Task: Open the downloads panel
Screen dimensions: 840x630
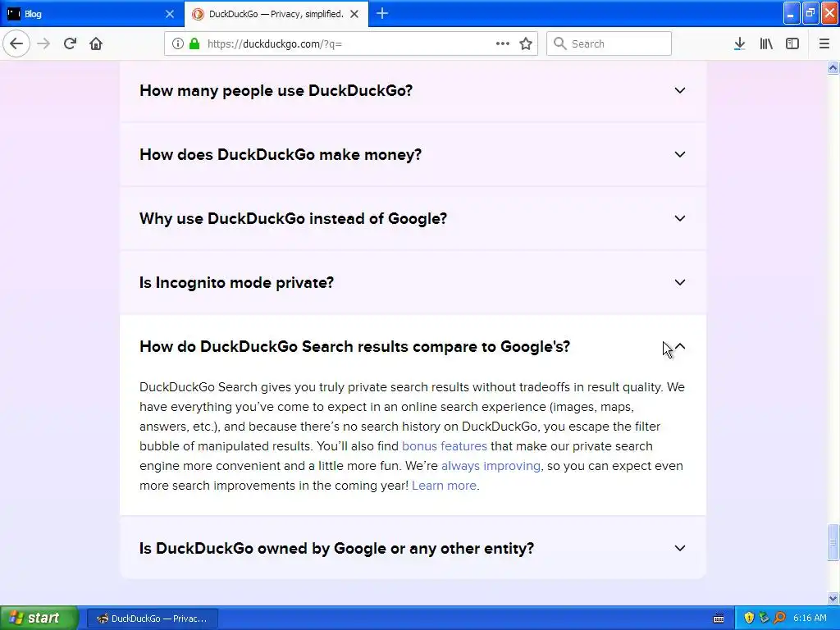Action: point(739,44)
